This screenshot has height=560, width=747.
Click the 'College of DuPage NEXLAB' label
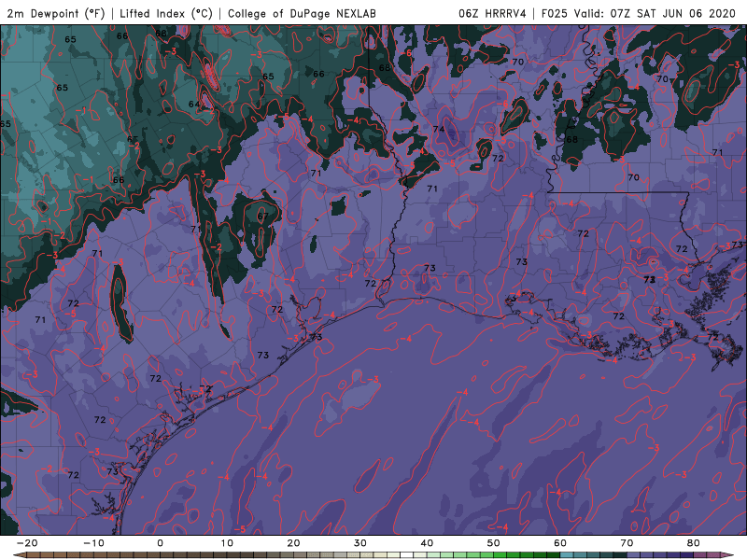302,13
